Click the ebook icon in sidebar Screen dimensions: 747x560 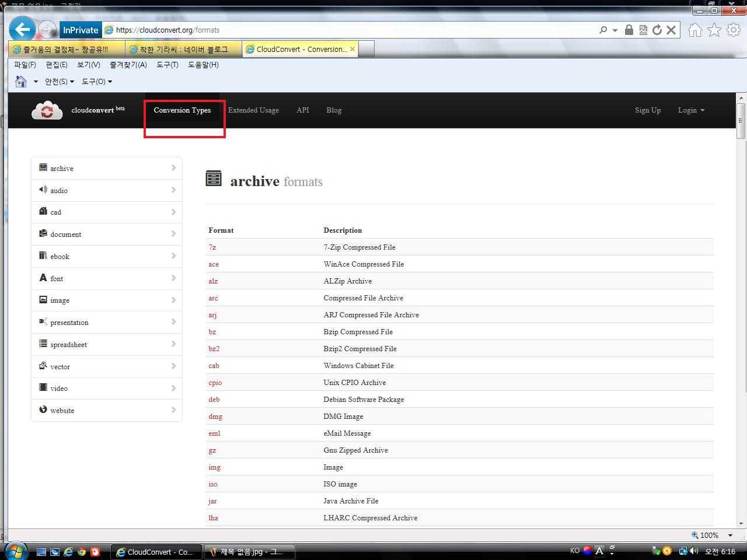tap(43, 256)
